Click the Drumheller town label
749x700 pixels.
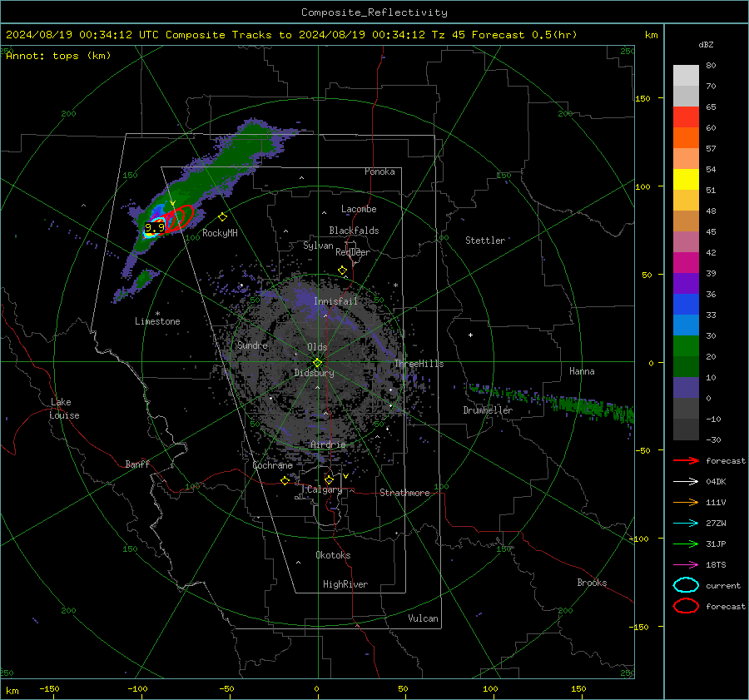488,410
